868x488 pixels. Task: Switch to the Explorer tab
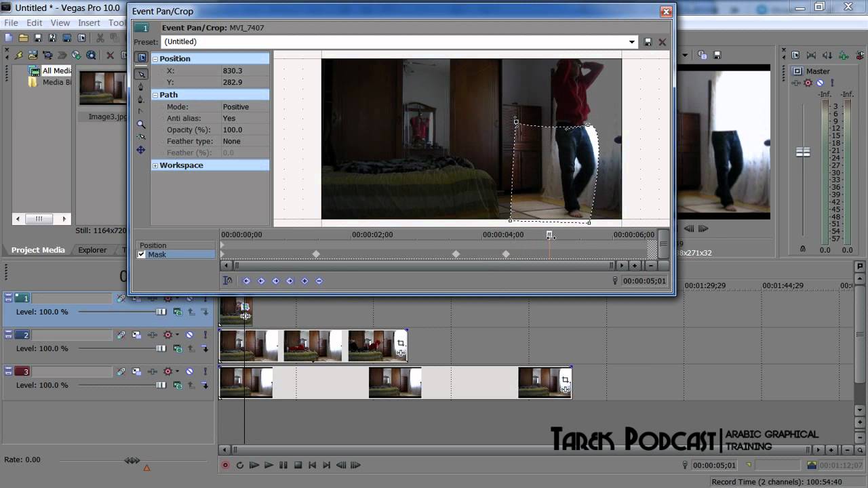[92, 250]
